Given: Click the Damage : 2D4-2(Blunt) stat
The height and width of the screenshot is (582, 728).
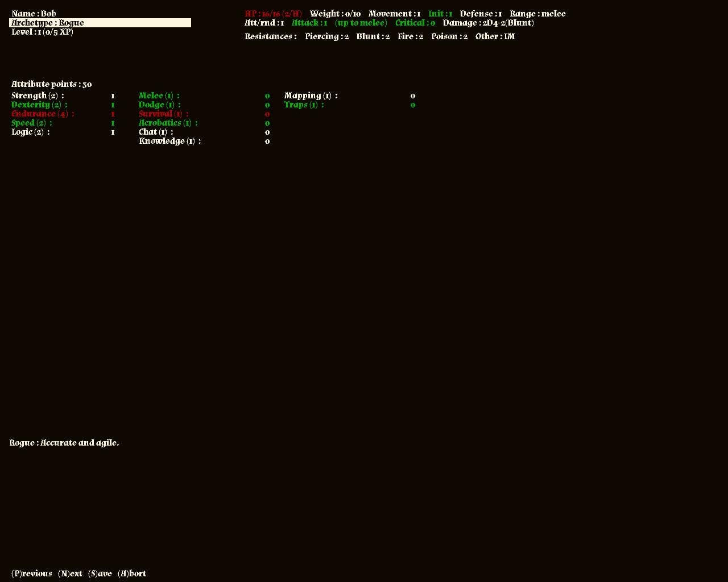Looking at the screenshot, I should click(x=489, y=23).
